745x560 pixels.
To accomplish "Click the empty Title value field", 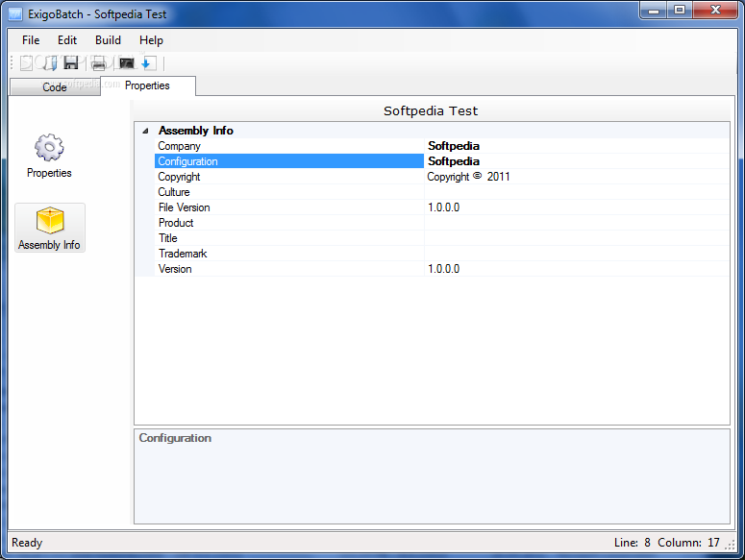I will coord(577,238).
